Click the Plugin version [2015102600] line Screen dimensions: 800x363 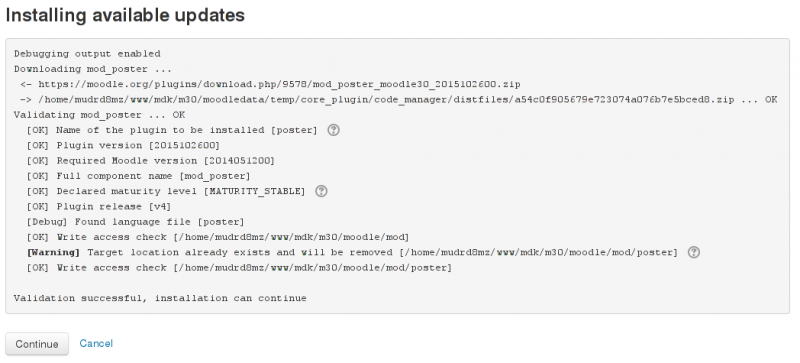coord(123,146)
